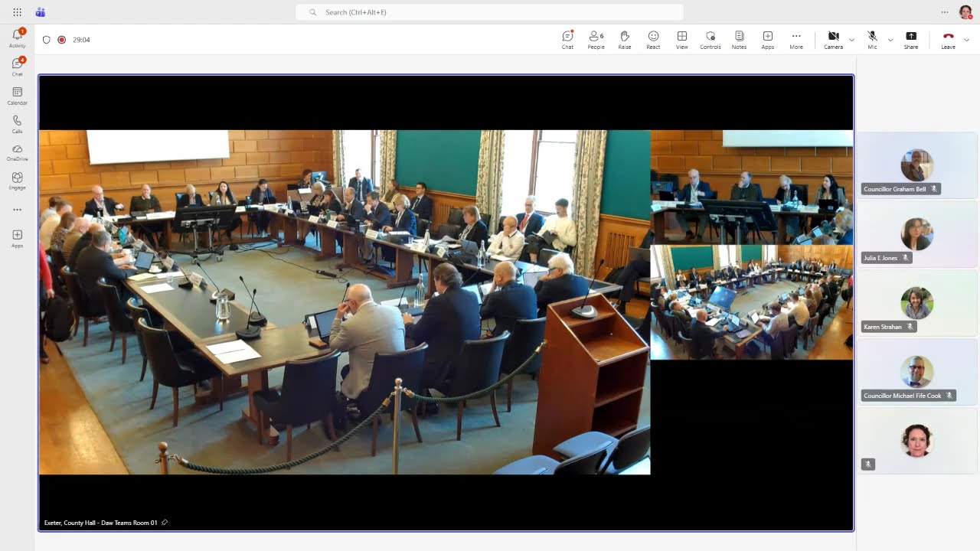
Task: Open More actions in meeting toolbar
Action: tap(796, 40)
